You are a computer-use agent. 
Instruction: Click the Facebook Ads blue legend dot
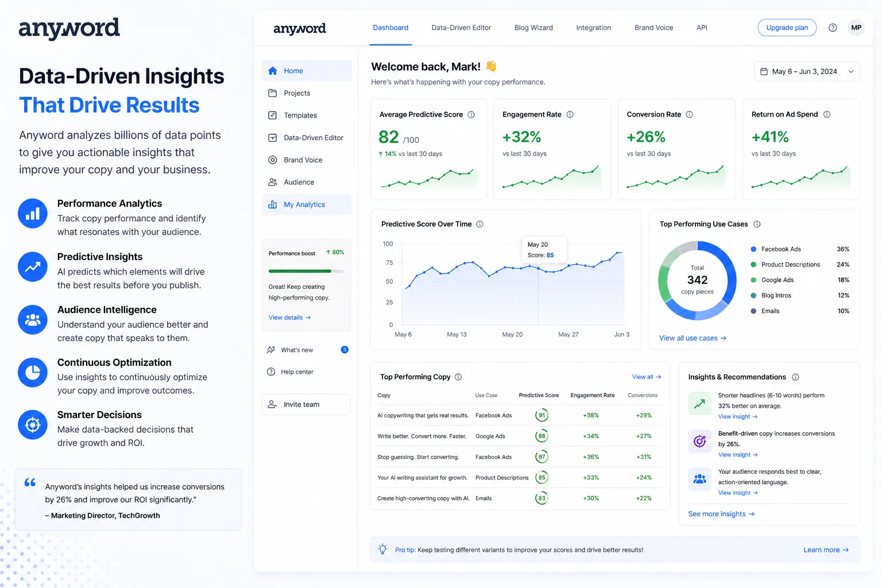pyautogui.click(x=753, y=249)
